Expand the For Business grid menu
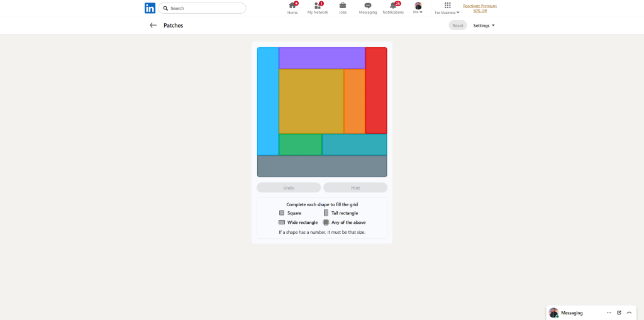Viewport: 644px width, 320px height. 447,8
